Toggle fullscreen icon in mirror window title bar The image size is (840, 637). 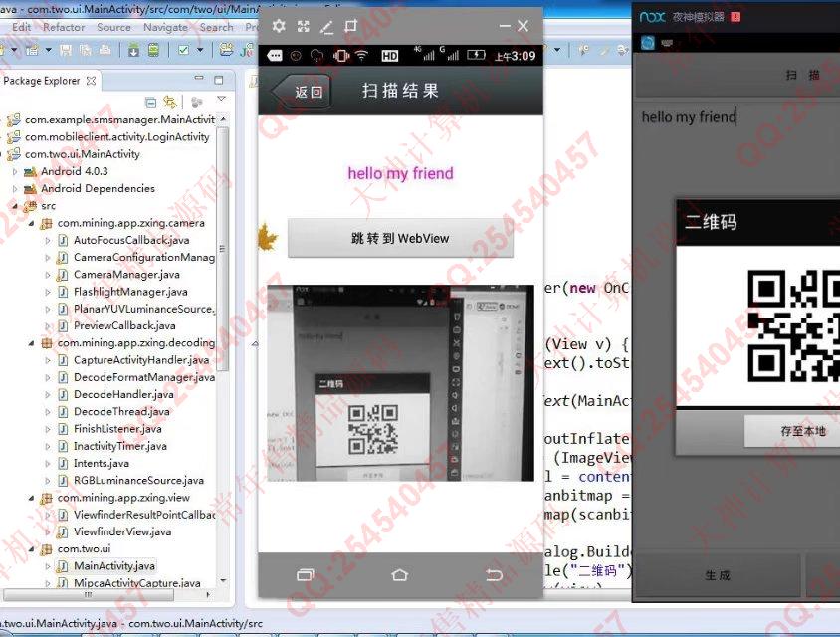(x=304, y=26)
